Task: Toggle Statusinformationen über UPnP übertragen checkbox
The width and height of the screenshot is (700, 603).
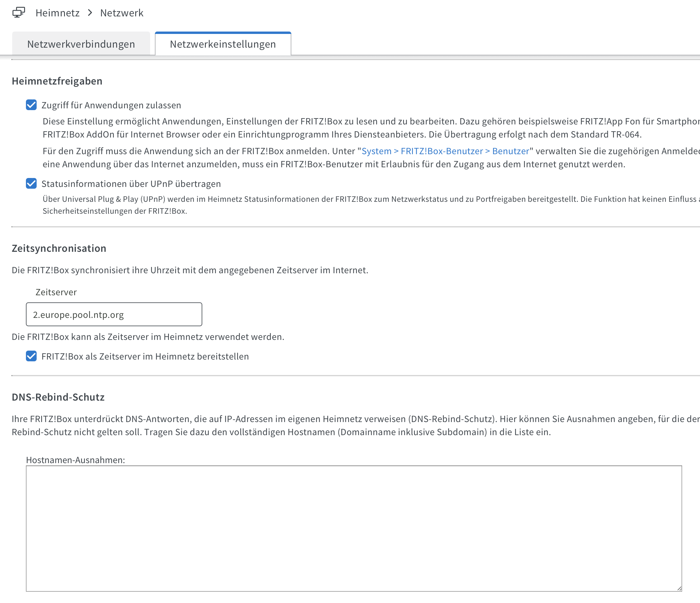Action: [x=31, y=183]
